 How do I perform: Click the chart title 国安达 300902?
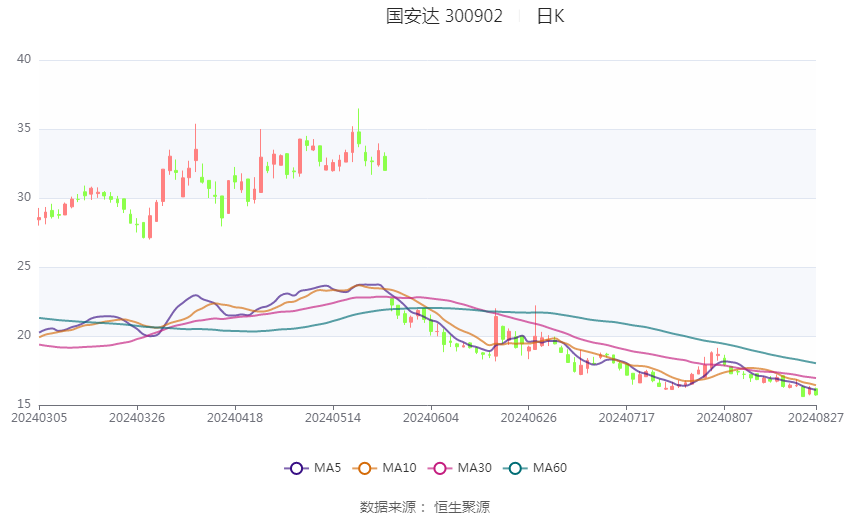[x=444, y=16]
